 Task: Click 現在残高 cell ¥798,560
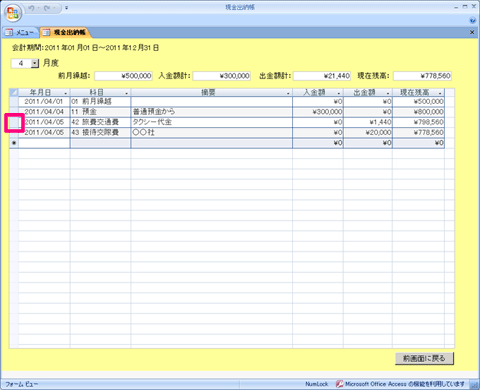click(419, 122)
